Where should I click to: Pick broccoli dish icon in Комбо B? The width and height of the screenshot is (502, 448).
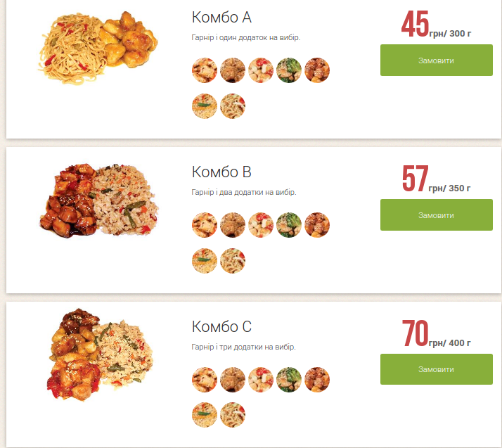[x=289, y=225]
